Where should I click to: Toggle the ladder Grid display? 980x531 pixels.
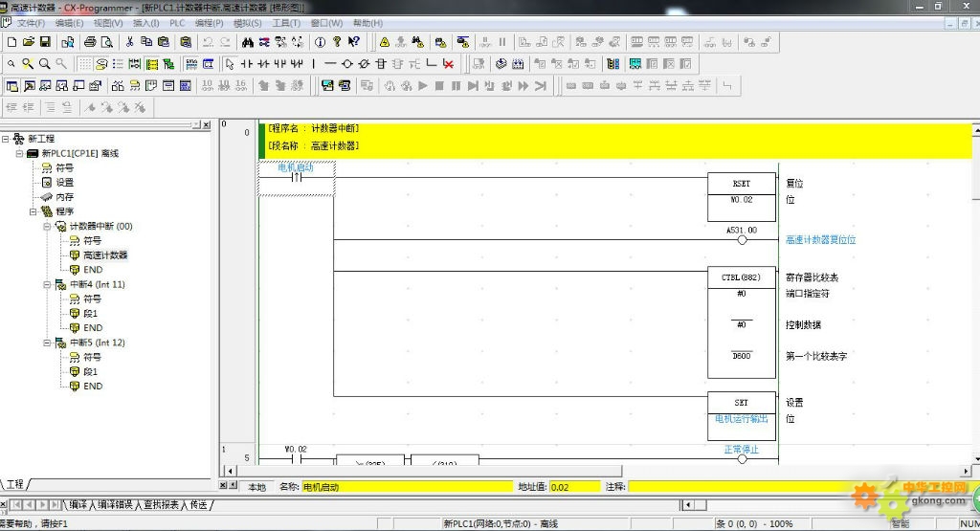[84, 64]
